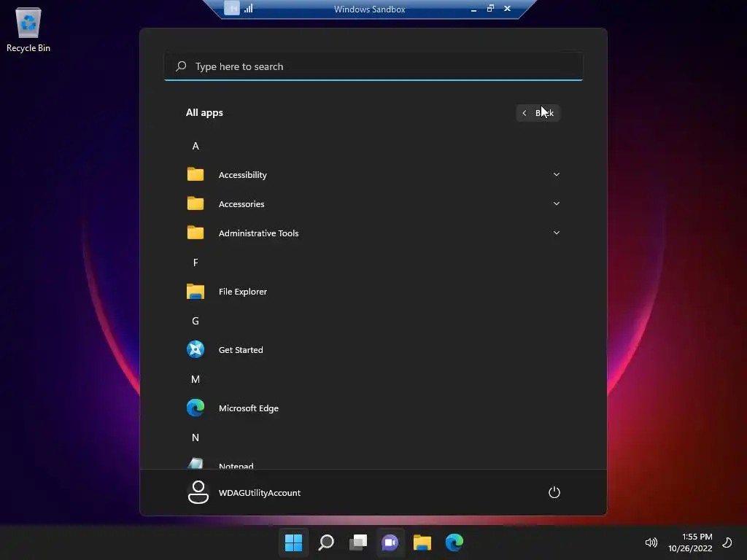This screenshot has height=560, width=747.
Task: Open the WDAGUtilityAccount user menu
Action: (x=244, y=492)
